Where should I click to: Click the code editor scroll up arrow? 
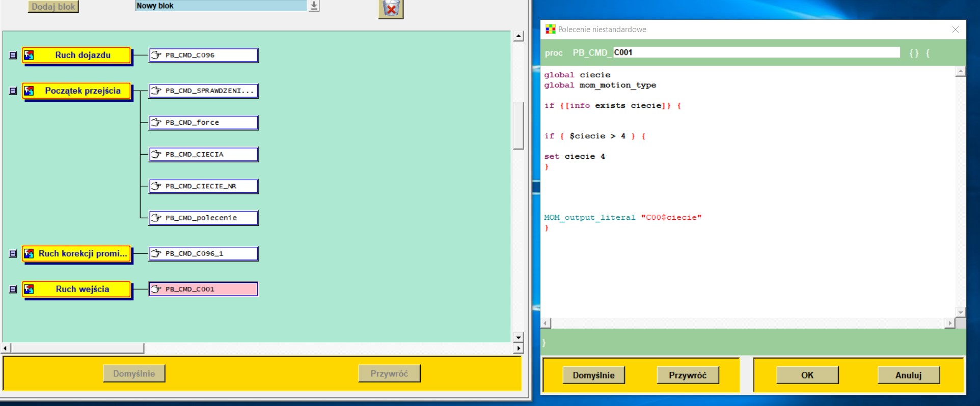coord(961,72)
